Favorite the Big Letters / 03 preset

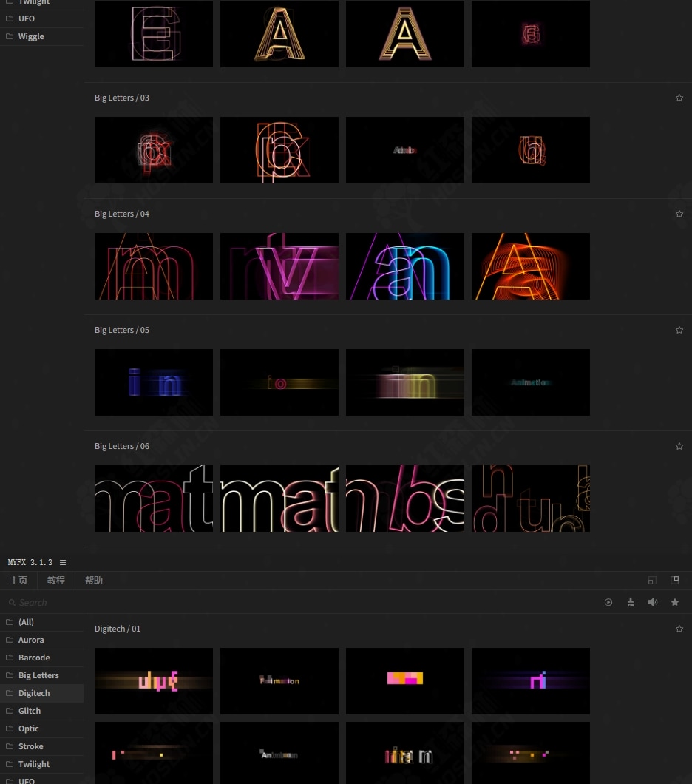[679, 98]
